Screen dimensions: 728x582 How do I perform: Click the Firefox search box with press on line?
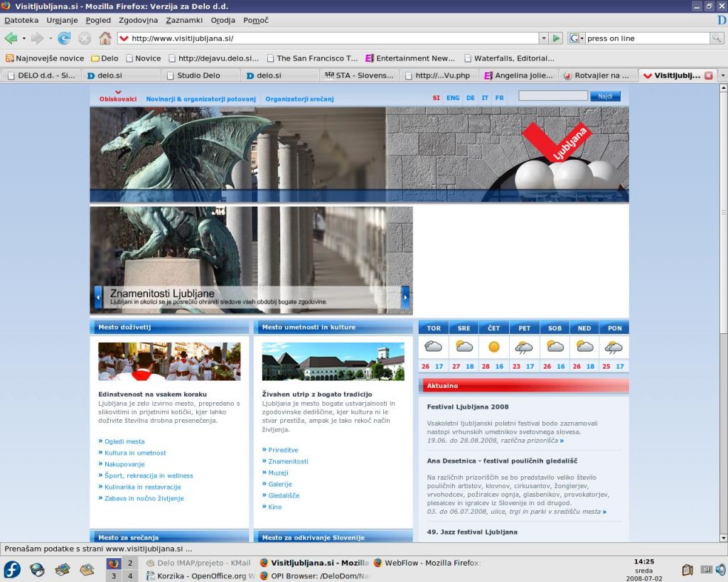tap(647, 38)
